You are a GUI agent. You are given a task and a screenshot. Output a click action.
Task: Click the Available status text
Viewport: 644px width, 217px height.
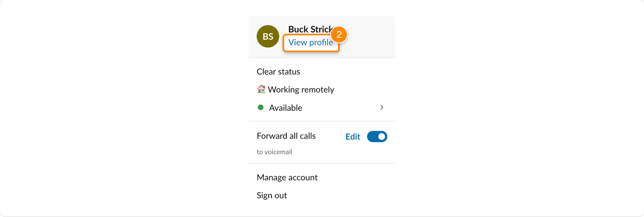pyautogui.click(x=286, y=108)
